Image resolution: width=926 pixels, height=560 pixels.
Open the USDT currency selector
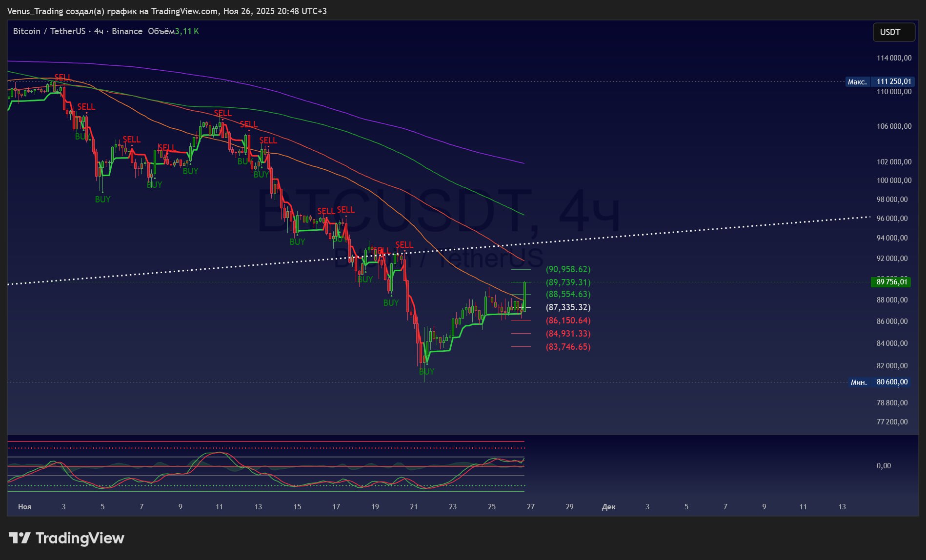pos(893,32)
